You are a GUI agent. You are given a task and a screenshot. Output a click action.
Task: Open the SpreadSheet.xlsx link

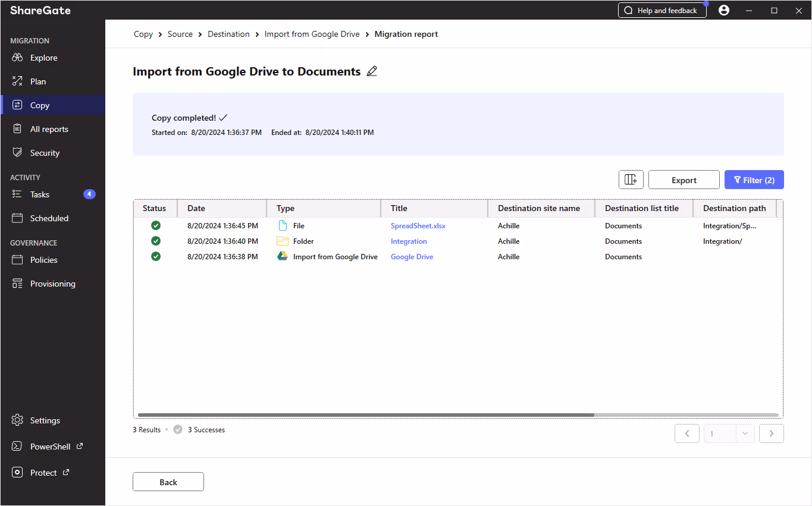point(418,226)
